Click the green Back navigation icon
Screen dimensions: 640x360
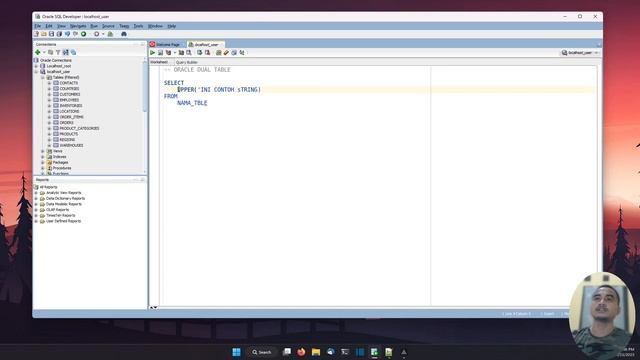(84, 34)
